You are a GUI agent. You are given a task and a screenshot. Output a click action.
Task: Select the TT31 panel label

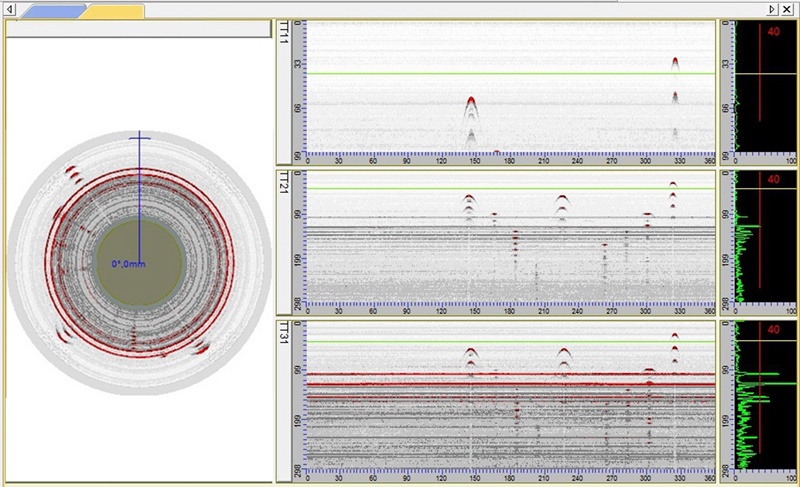284,332
